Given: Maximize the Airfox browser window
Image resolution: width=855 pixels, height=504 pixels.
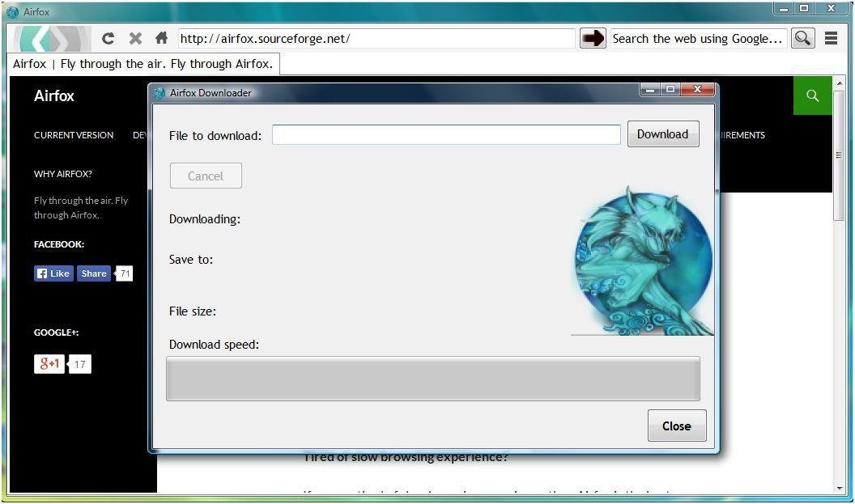Looking at the screenshot, I should (x=804, y=9).
